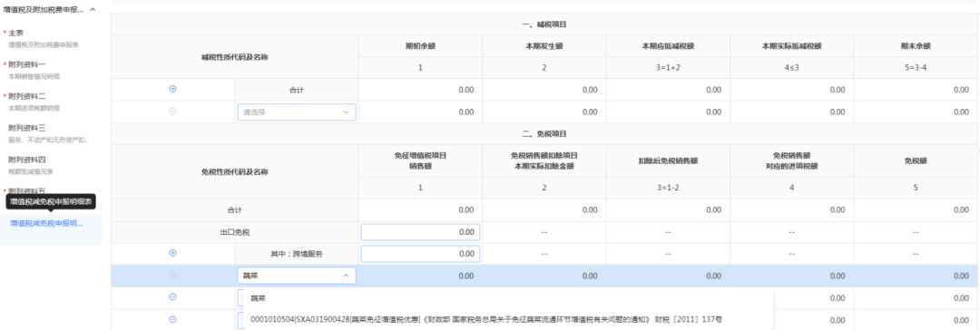
Task: Click the 免征增值税项目销售额 column header
Action: pyautogui.click(x=421, y=160)
